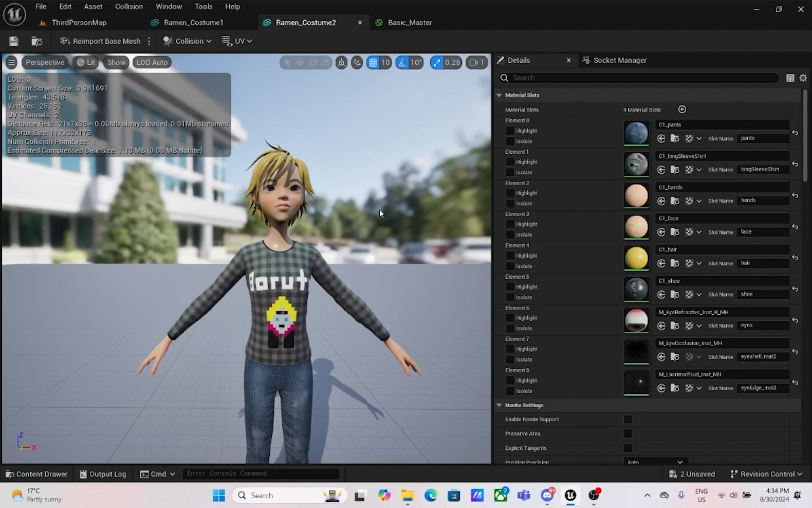This screenshot has height=508, width=812.
Task: Open the Tools menu
Action: 203,7
